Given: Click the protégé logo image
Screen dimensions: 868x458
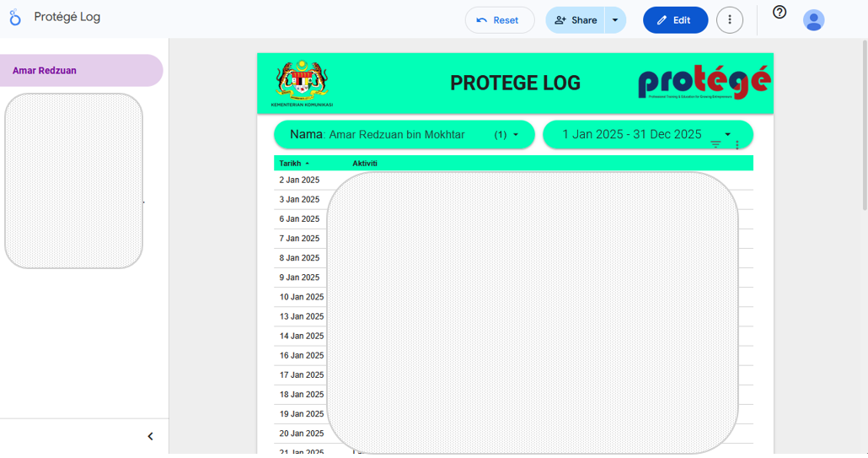Looking at the screenshot, I should coord(705,83).
